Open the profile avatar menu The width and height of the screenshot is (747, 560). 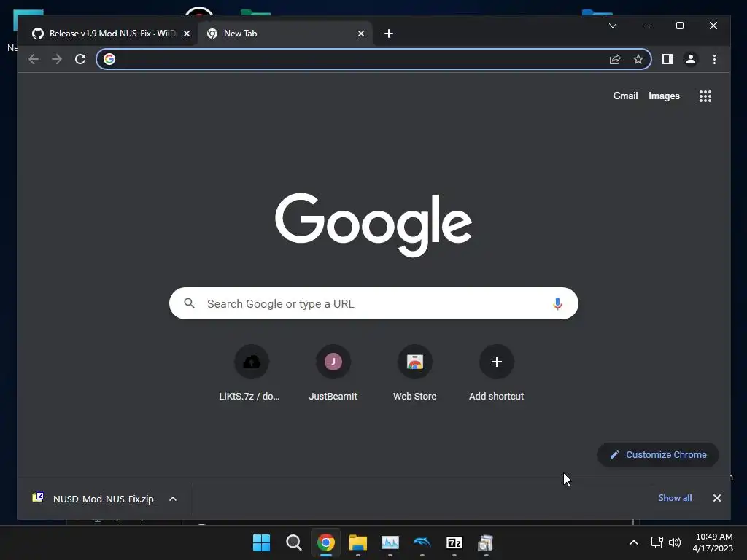click(x=690, y=59)
